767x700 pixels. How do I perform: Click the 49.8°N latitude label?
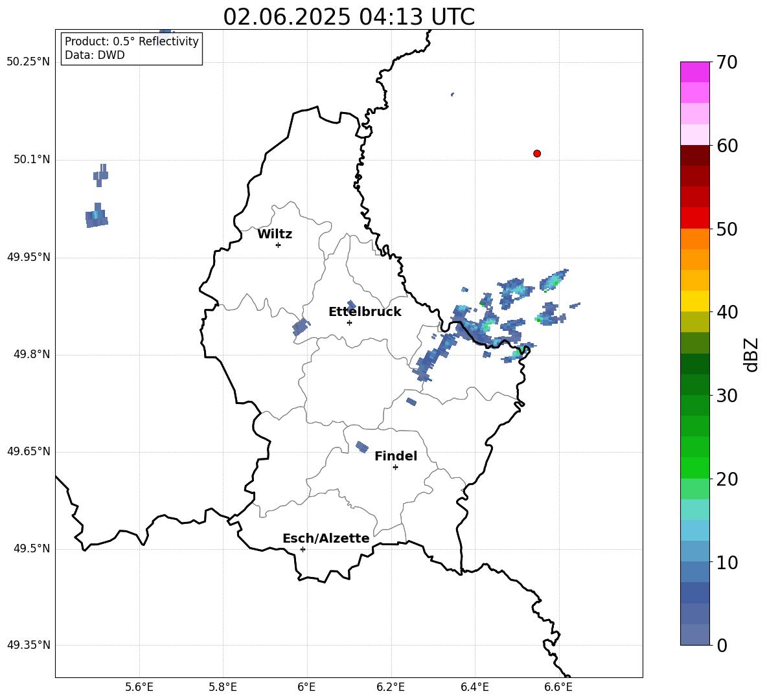(x=32, y=354)
